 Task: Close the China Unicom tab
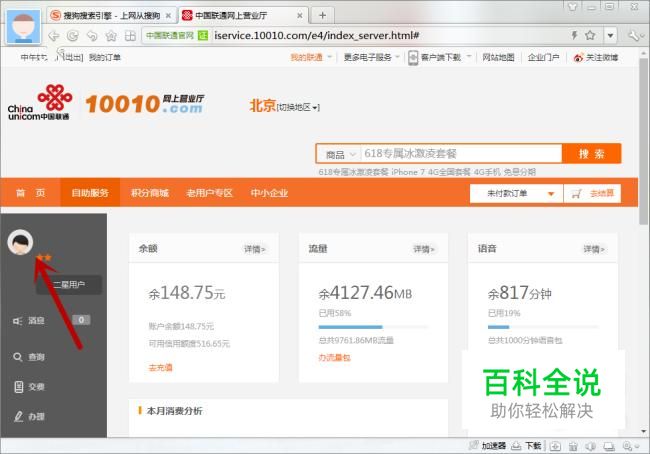tap(300, 16)
